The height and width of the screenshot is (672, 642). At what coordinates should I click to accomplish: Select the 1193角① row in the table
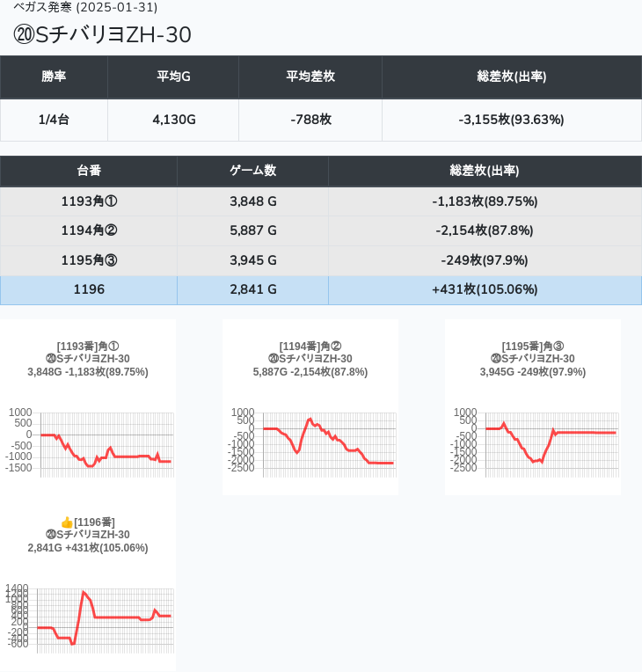89,201
